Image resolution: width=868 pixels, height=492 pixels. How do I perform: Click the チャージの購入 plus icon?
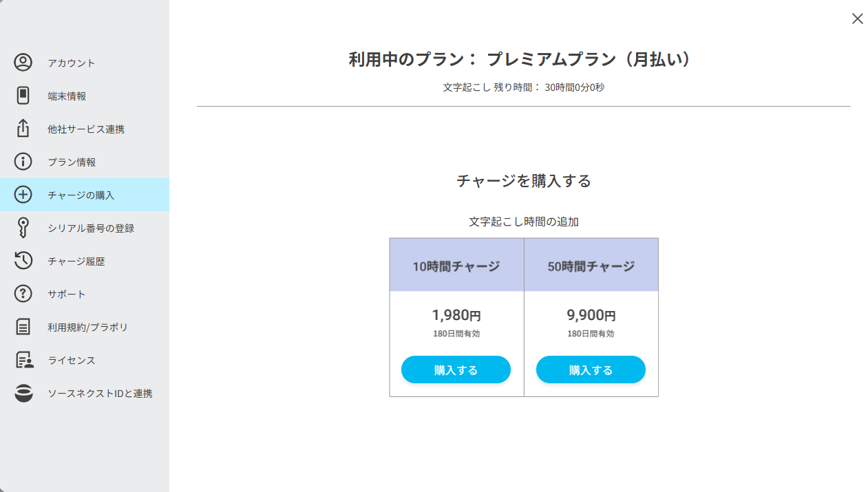pyautogui.click(x=23, y=195)
